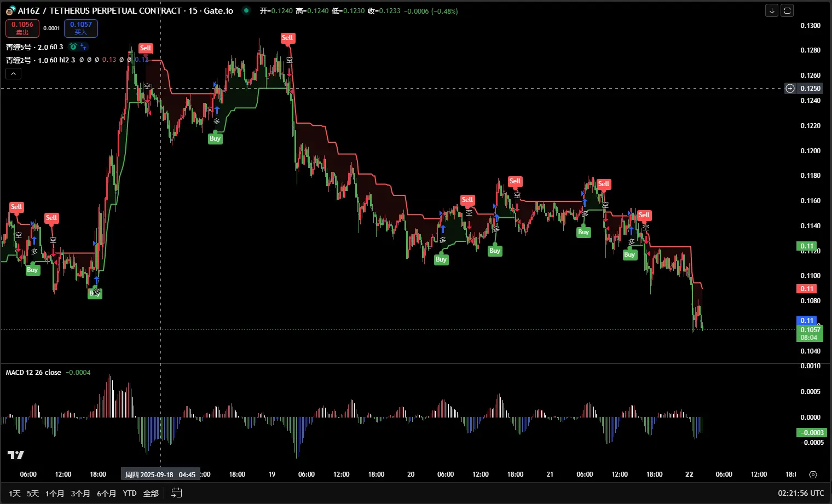
Task: Click the green -0.0003 MACD value label
Action: [x=812, y=432]
